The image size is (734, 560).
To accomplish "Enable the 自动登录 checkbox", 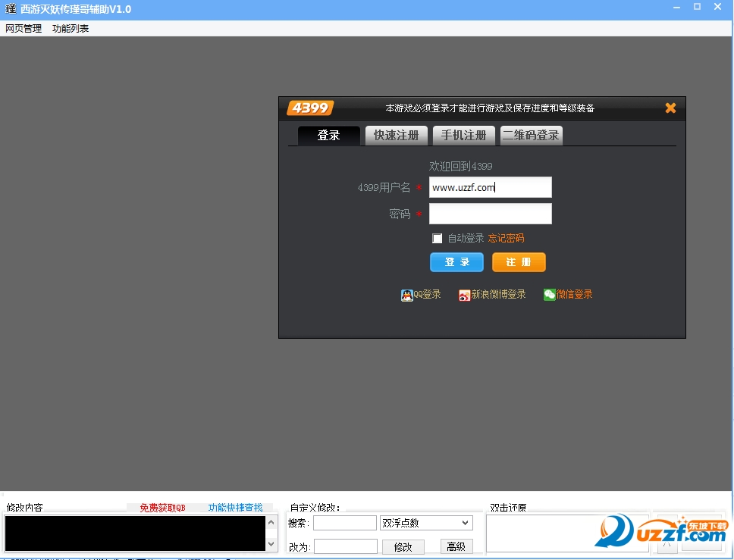I will (438, 239).
